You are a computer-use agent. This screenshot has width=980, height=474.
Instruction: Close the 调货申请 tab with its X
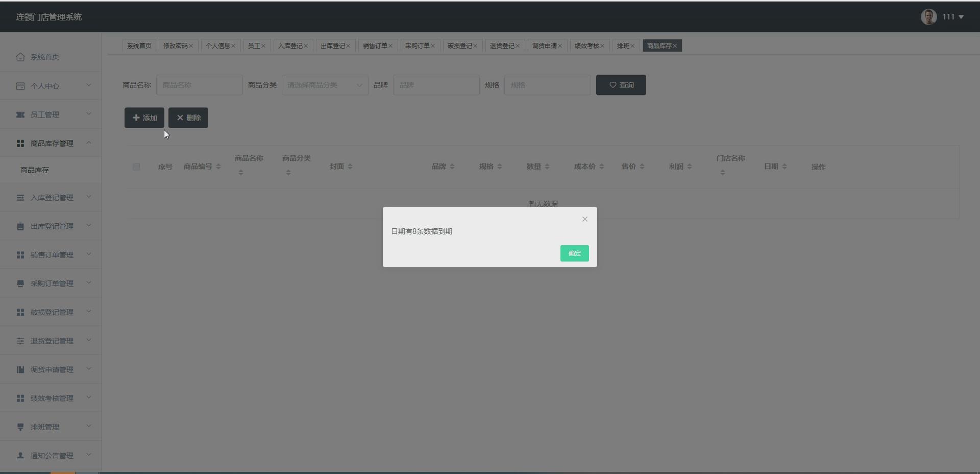(560, 46)
